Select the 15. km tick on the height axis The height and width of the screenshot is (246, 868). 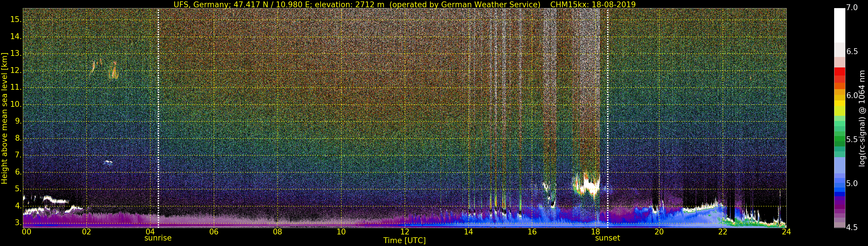[x=16, y=20]
